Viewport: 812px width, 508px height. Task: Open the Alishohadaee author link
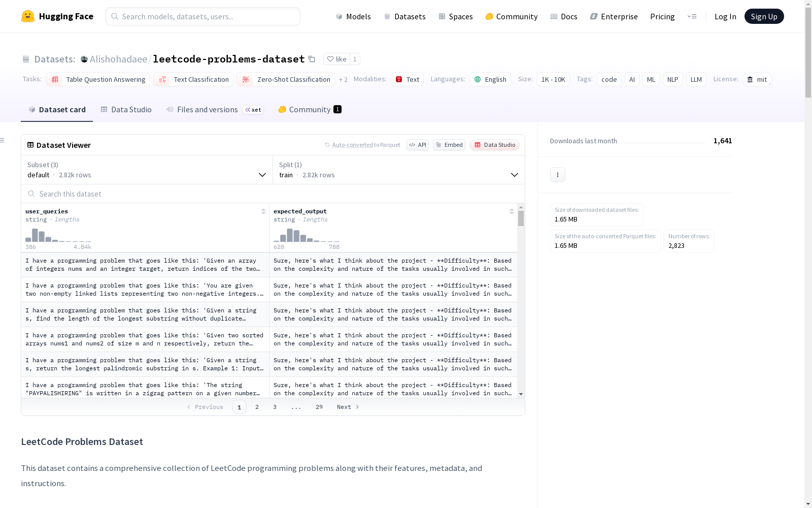click(118, 59)
